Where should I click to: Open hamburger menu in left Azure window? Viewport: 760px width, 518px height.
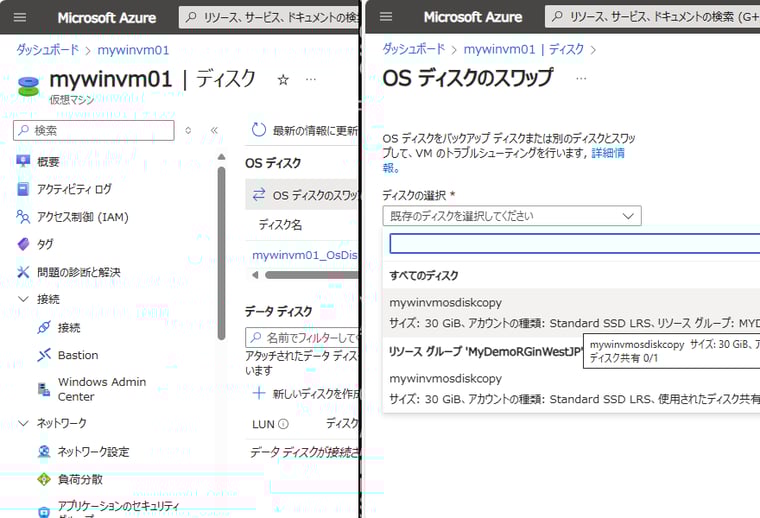(20, 17)
